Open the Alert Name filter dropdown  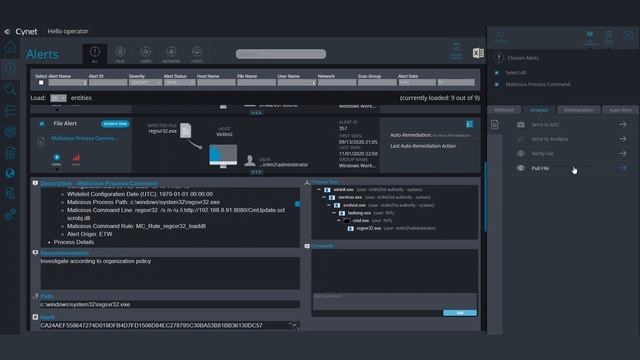68,82
